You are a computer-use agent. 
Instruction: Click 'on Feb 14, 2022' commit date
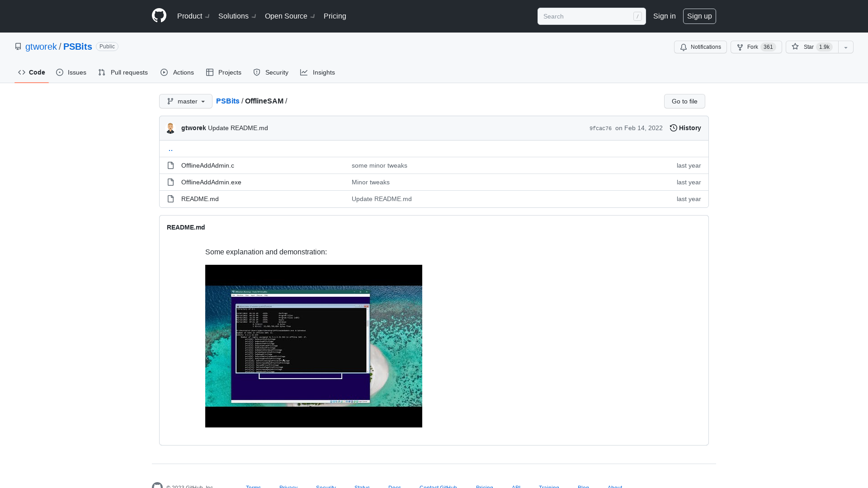click(639, 128)
